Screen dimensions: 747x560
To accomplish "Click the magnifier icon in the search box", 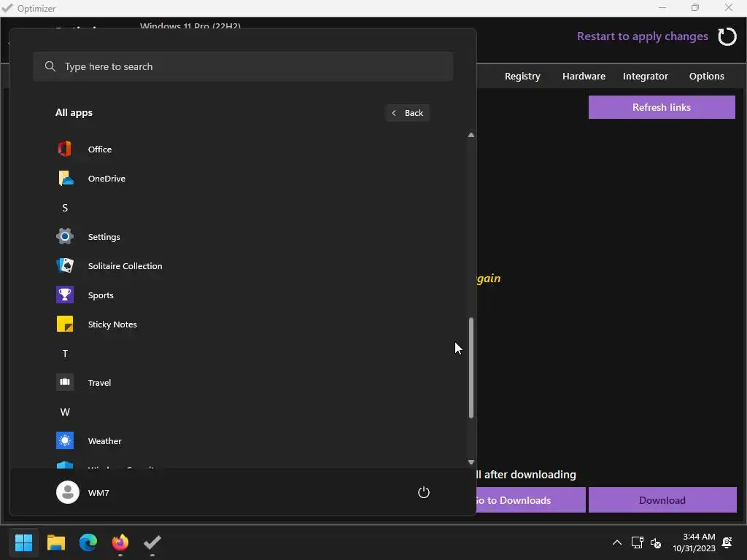I will coord(50,66).
